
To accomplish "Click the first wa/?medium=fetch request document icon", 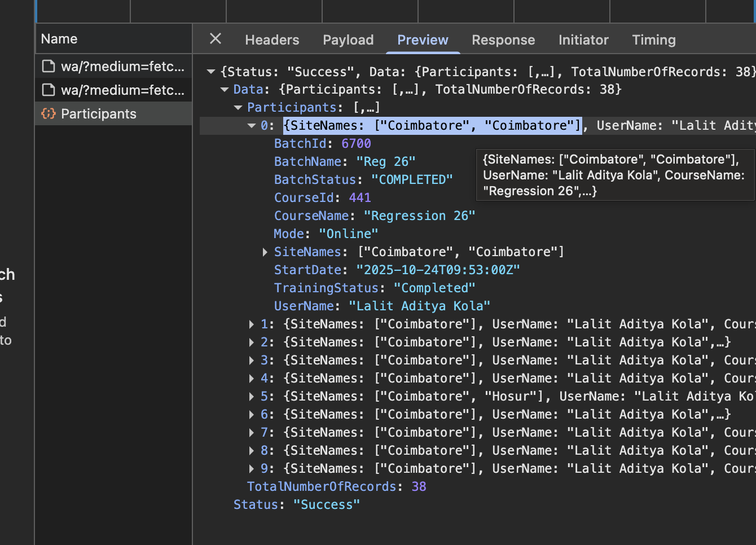I will tap(49, 67).
